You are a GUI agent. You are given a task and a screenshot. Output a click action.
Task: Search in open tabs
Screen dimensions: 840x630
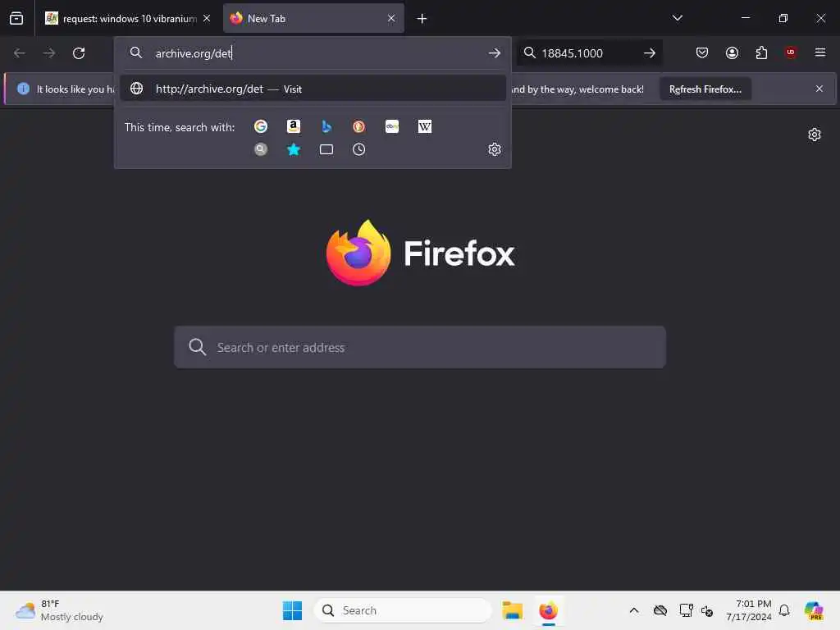point(326,149)
